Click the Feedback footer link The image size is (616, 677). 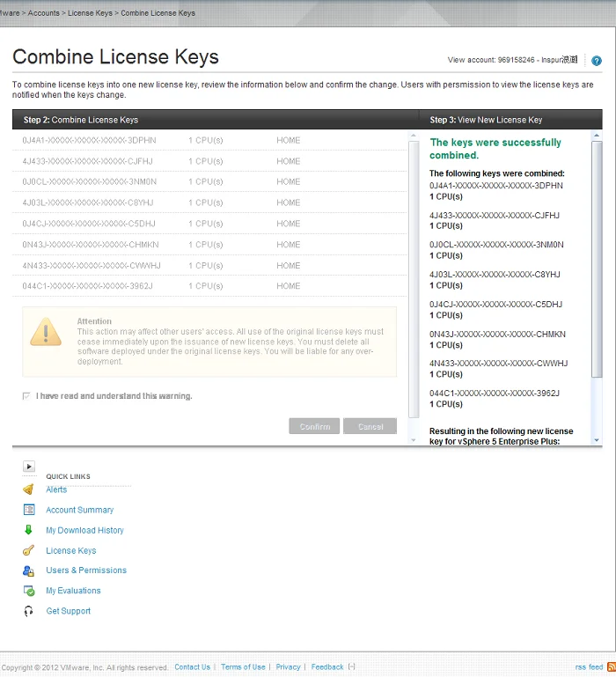coord(327,667)
